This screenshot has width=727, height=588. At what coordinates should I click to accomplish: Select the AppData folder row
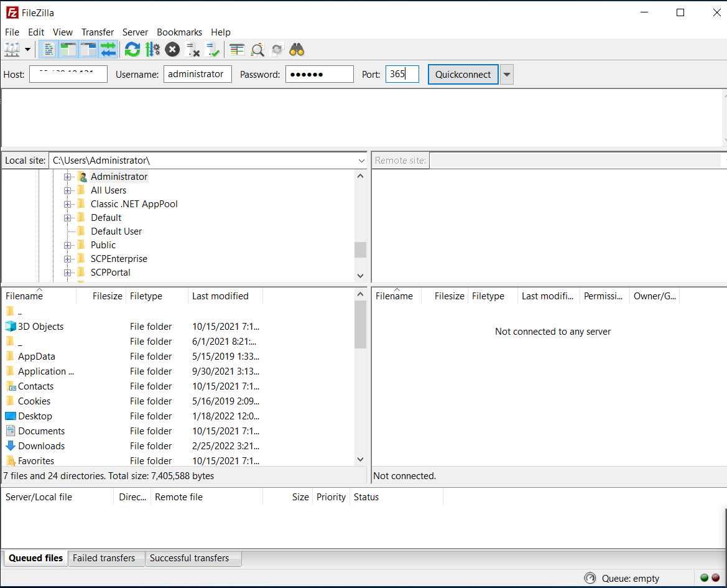click(x=132, y=356)
